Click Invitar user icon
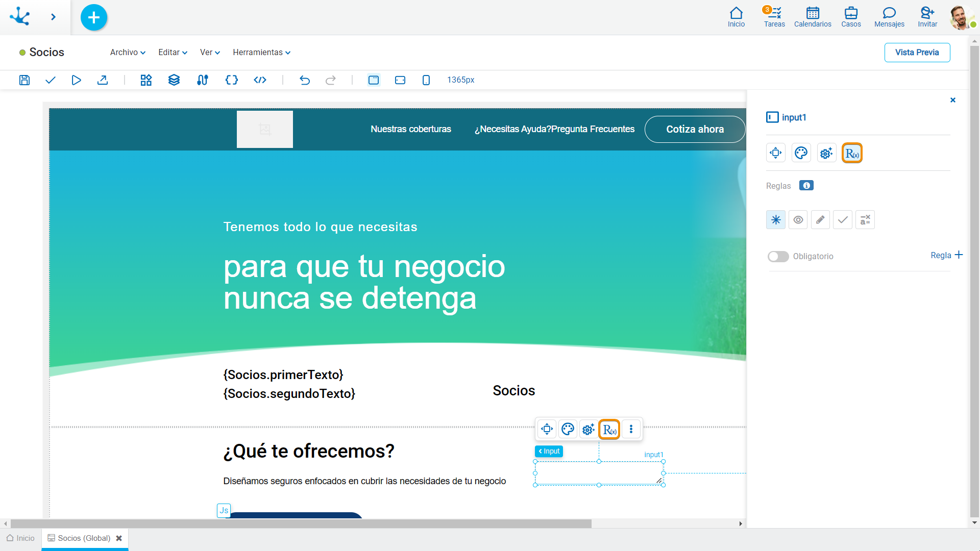This screenshot has height=551, width=980. (x=927, y=17)
